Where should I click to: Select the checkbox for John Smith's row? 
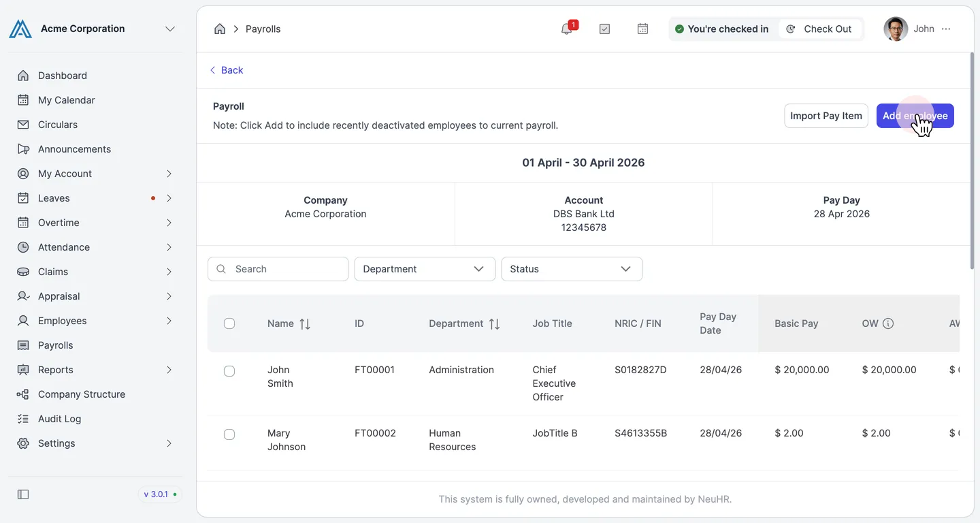pyautogui.click(x=229, y=371)
